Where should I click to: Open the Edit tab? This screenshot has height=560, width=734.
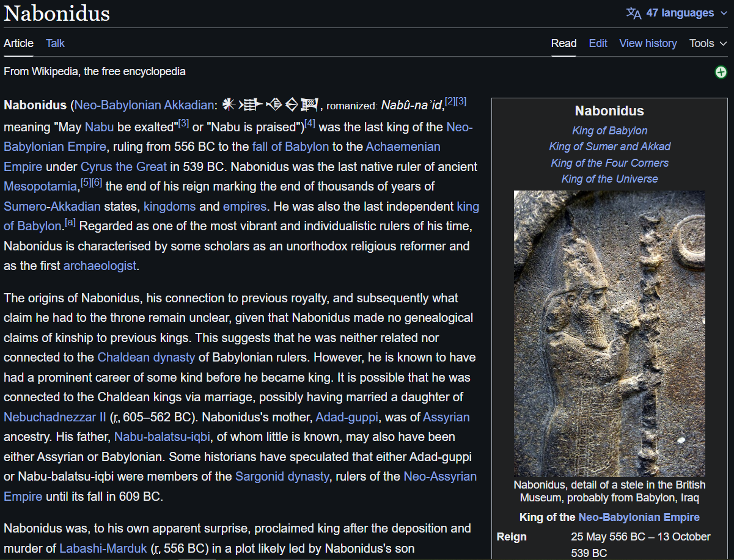click(x=598, y=43)
